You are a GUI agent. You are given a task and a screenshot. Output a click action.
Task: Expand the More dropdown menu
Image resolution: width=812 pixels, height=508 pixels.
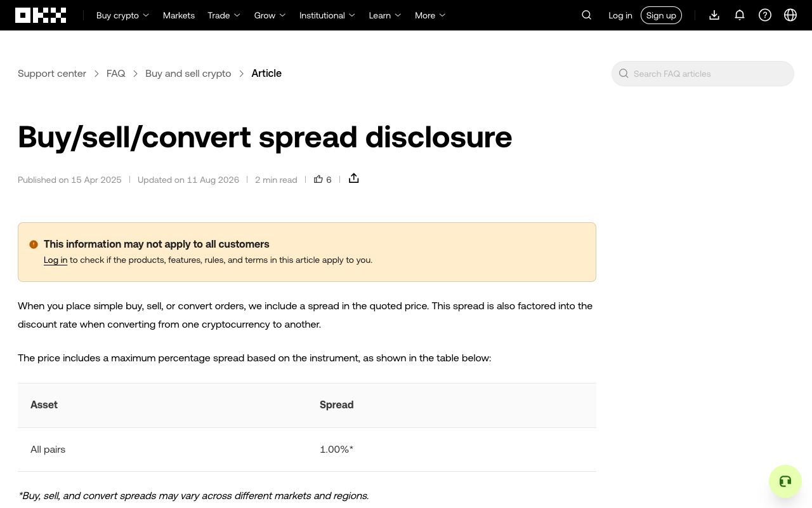(x=430, y=15)
